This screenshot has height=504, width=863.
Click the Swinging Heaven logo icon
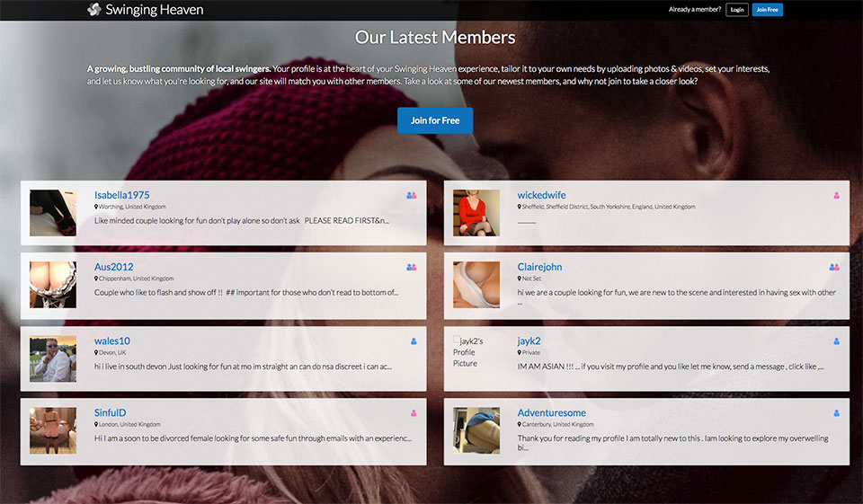tap(94, 10)
